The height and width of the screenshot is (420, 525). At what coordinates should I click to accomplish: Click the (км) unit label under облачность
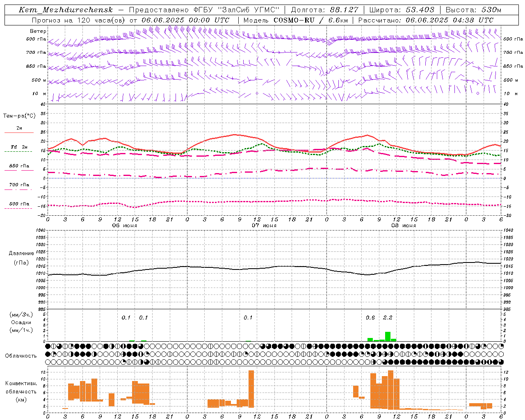coord(21,399)
